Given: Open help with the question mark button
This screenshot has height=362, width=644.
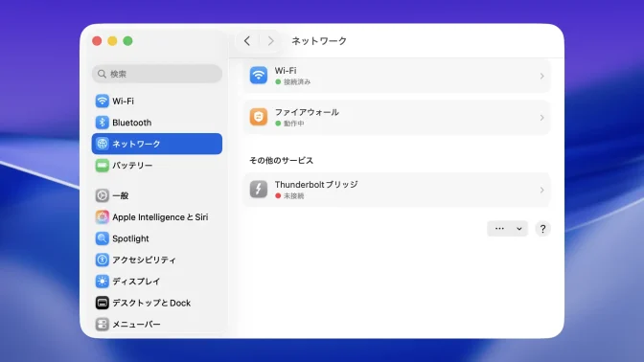Looking at the screenshot, I should coord(542,229).
